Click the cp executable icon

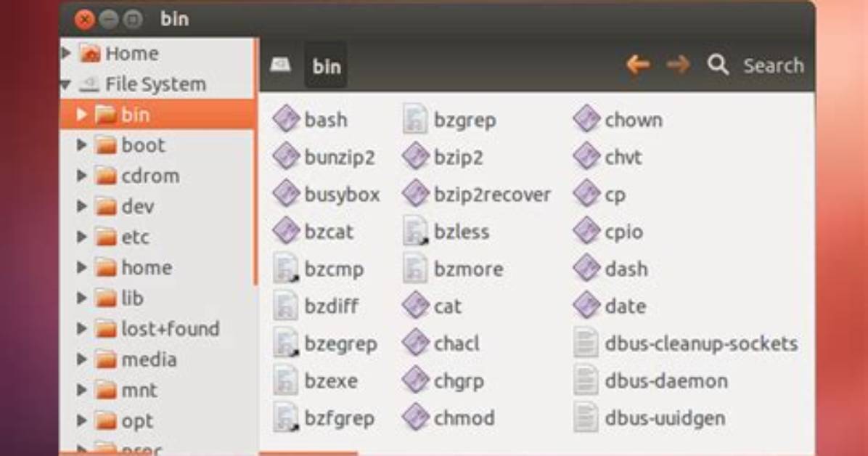click(x=587, y=194)
